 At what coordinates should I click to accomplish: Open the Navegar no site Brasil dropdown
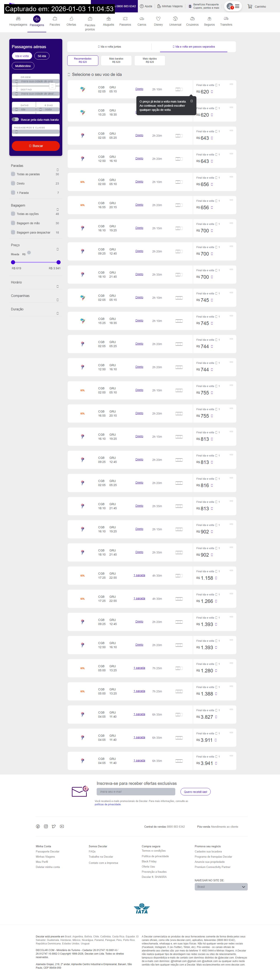pos(221,887)
